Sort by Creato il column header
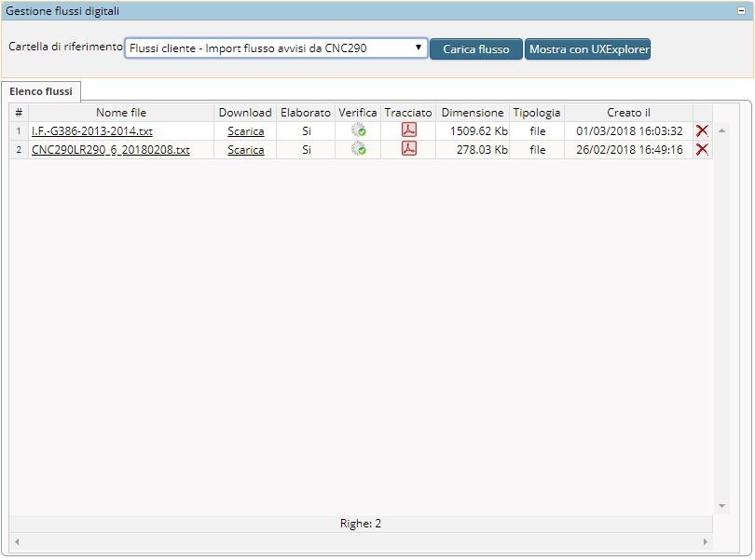755x560 pixels. tap(628, 113)
